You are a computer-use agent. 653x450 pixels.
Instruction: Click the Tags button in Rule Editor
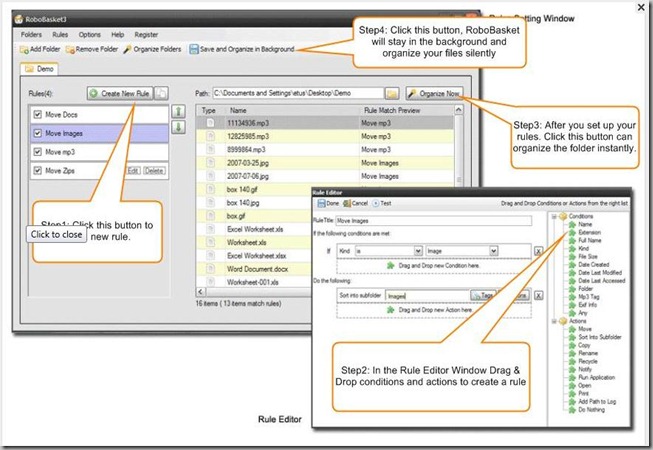[x=483, y=295]
